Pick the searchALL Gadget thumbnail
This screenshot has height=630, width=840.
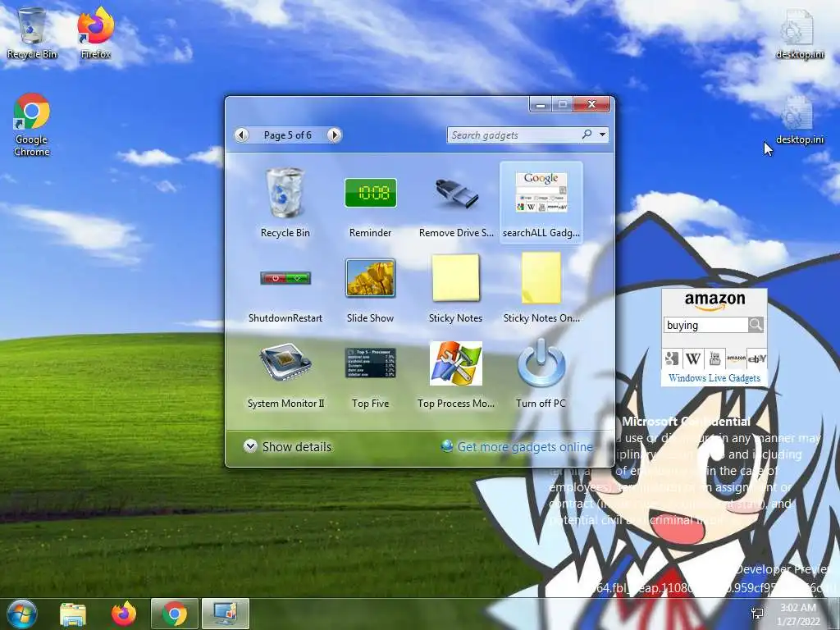tap(541, 203)
